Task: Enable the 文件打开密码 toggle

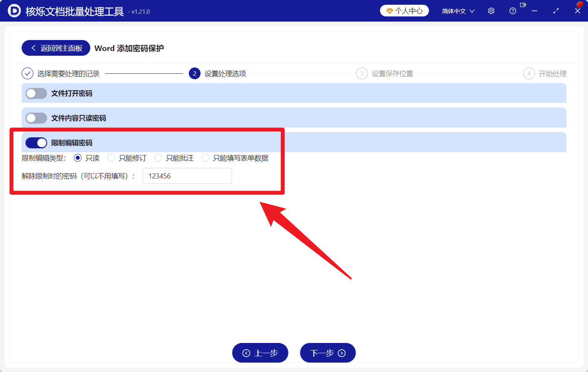Action: click(x=36, y=93)
